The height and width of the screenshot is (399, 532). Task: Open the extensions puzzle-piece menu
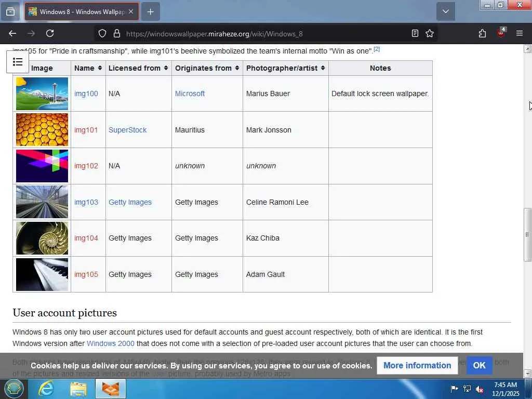pyautogui.click(x=482, y=33)
